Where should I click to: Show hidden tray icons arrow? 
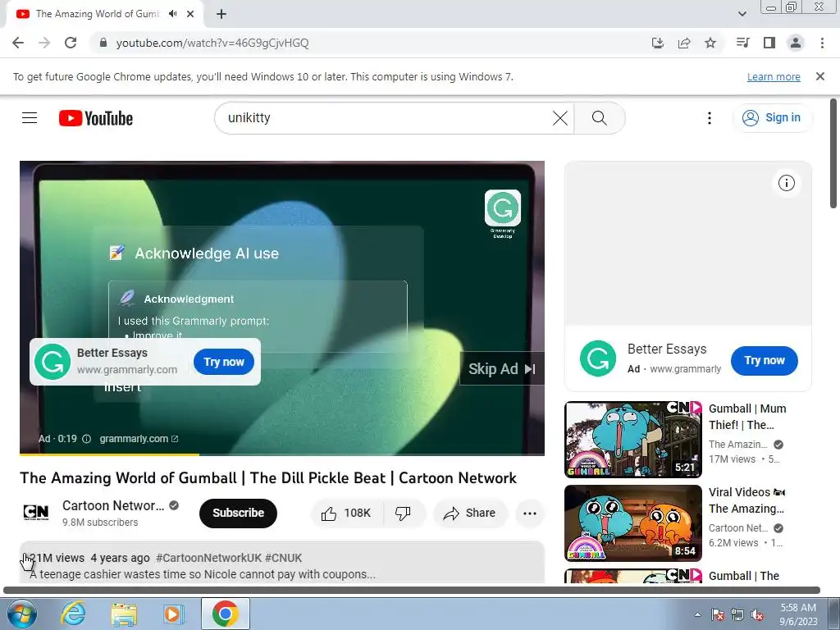pos(697,614)
